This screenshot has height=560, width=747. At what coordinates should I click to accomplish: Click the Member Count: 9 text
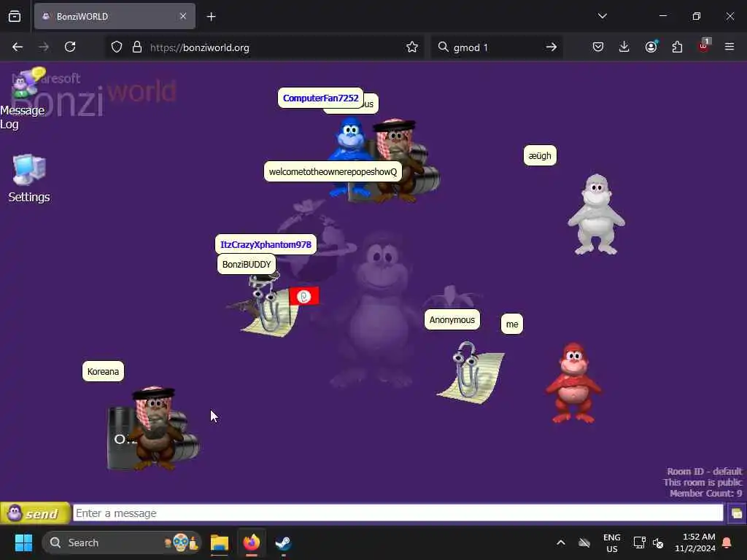pyautogui.click(x=705, y=494)
